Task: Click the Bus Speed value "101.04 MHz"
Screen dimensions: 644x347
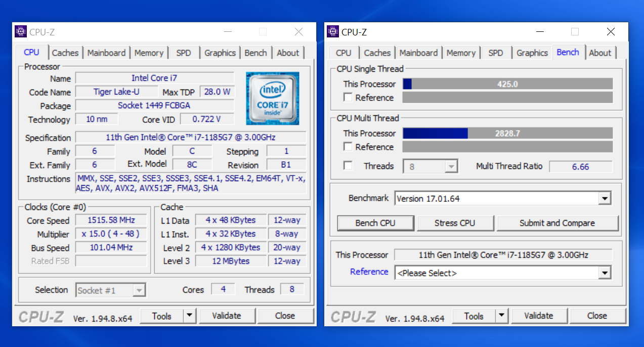Action: (111, 248)
